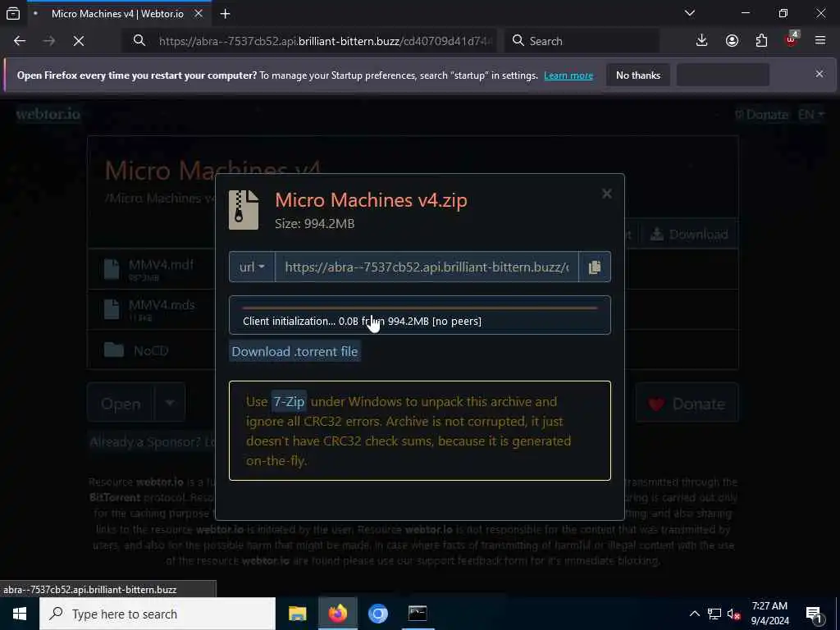
Task: Go back to previous page
Action: 20,41
